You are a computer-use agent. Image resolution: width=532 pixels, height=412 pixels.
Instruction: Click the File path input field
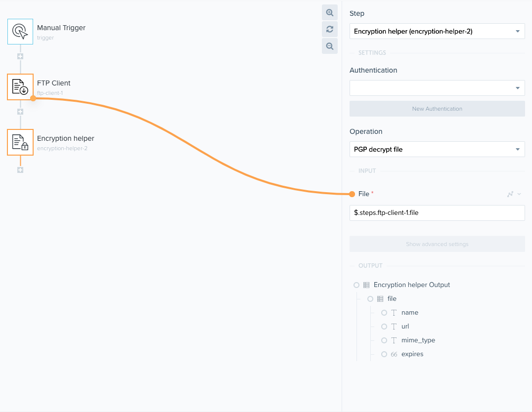click(437, 213)
